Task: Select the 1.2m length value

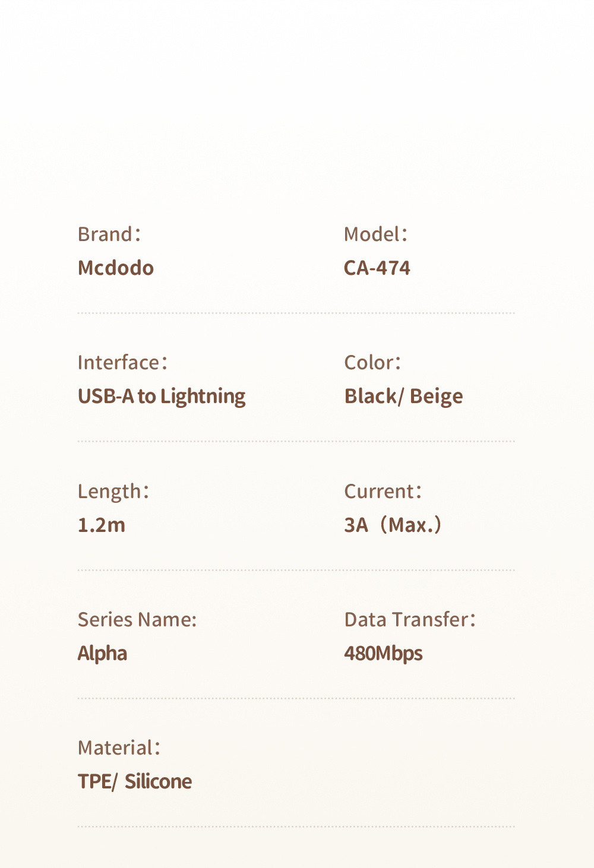Action: point(102,525)
